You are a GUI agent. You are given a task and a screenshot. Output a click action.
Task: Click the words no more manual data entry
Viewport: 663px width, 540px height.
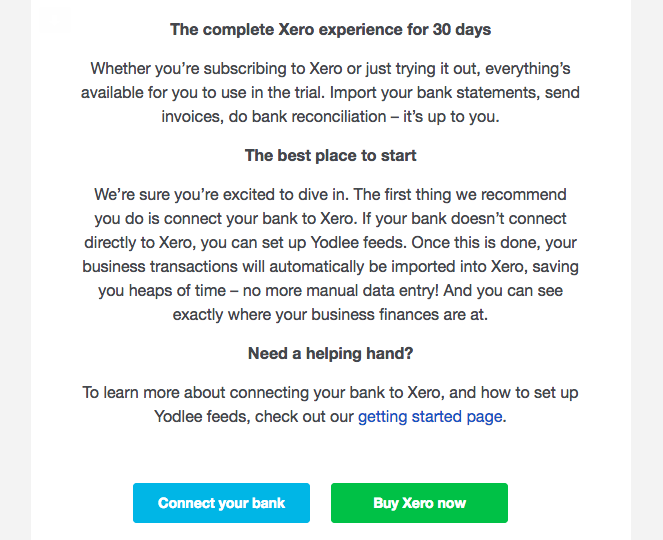point(340,291)
